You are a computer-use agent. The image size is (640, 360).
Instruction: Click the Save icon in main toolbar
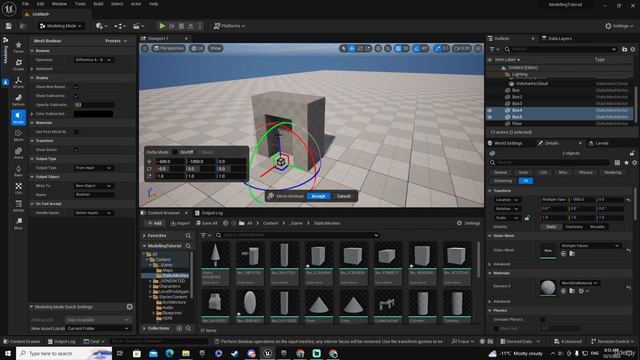[x=9, y=26]
